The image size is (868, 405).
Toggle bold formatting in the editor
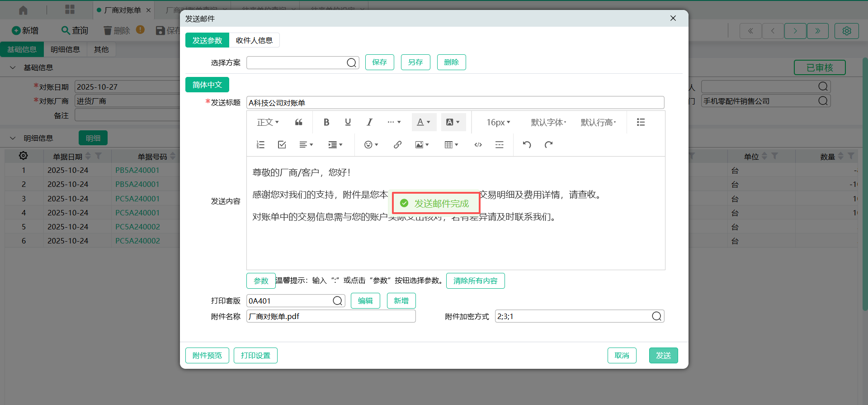326,122
